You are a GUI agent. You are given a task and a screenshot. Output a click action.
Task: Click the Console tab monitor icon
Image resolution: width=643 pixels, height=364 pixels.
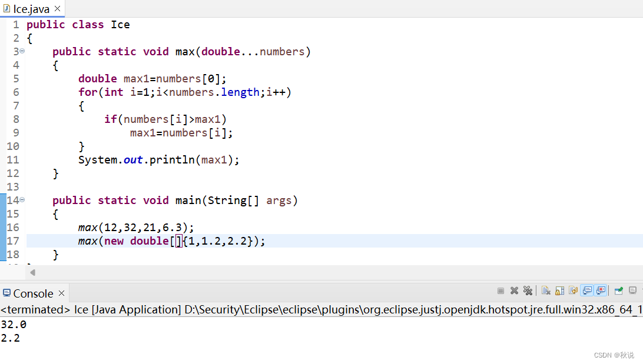6,293
